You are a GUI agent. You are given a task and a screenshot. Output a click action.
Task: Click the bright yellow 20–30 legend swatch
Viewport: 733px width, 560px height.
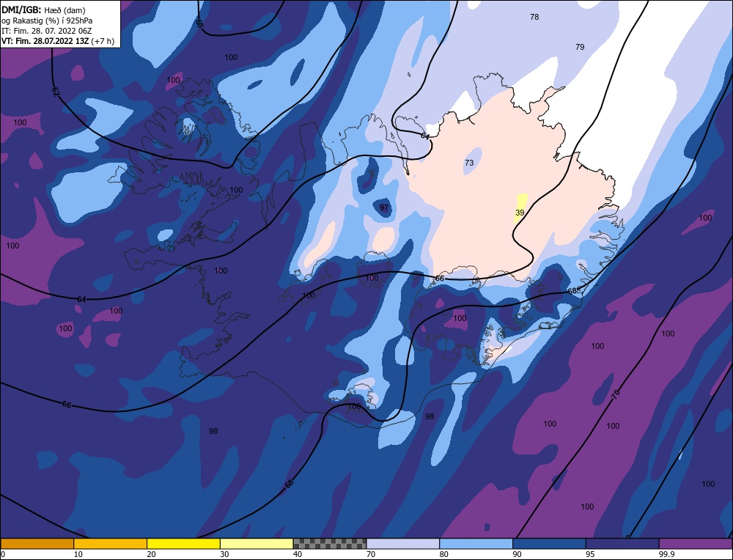pos(183,543)
